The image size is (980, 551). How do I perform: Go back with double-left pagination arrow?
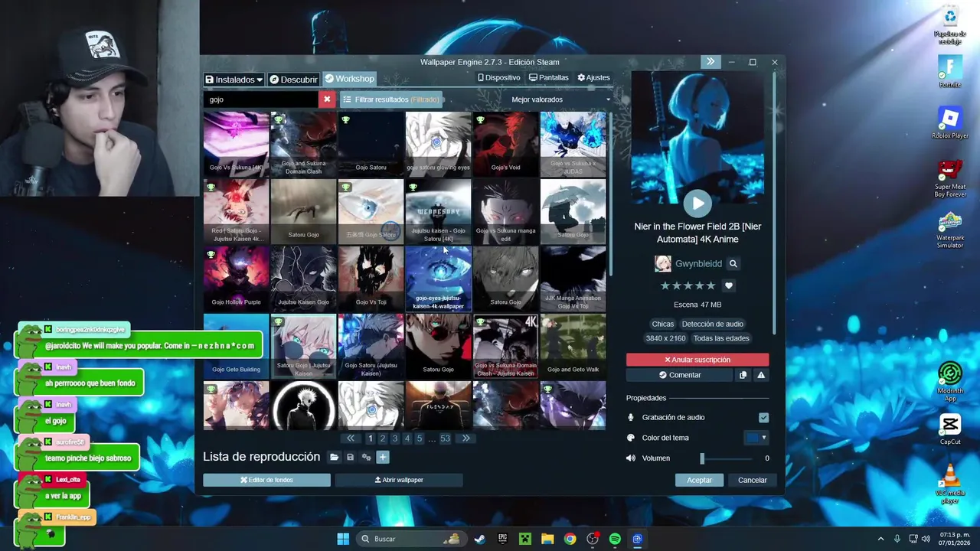[x=351, y=439]
